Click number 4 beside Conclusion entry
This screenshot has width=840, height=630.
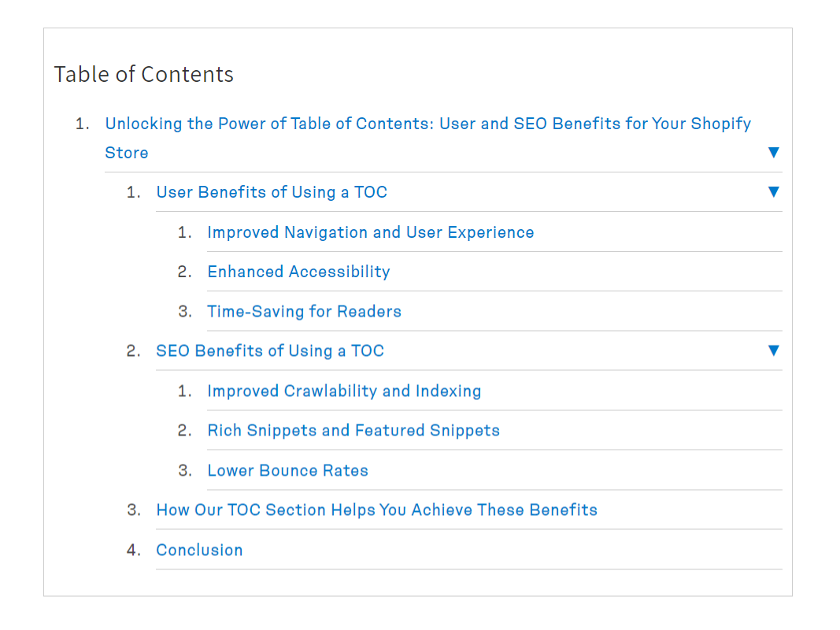(x=134, y=550)
